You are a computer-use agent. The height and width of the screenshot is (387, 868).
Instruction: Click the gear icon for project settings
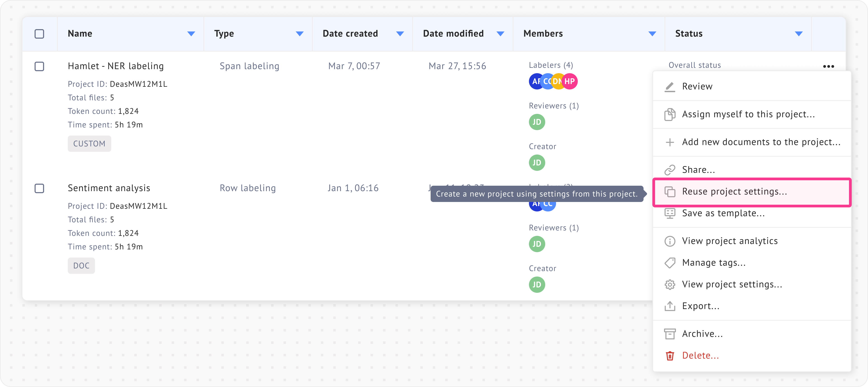tap(670, 285)
